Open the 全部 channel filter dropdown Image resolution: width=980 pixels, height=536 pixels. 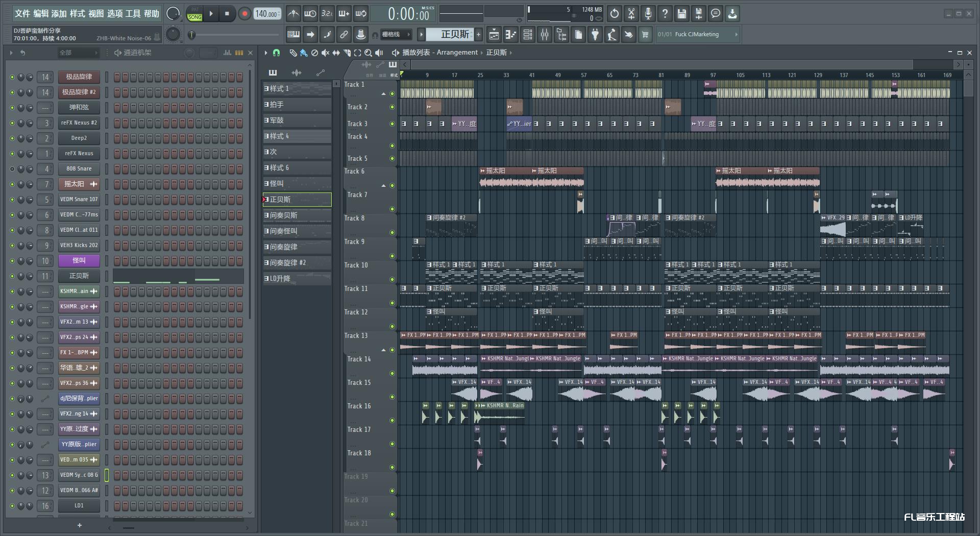click(78, 53)
